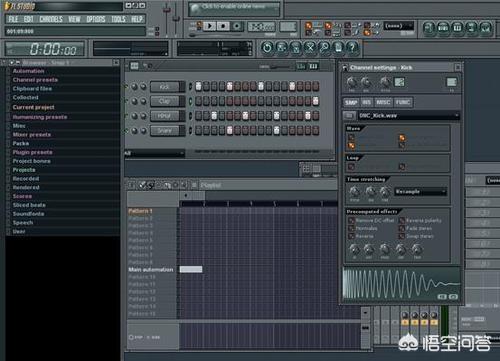The width and height of the screenshot is (500, 361).
Task: Click the graph editor button in the step sequencer
Action: click(x=301, y=66)
